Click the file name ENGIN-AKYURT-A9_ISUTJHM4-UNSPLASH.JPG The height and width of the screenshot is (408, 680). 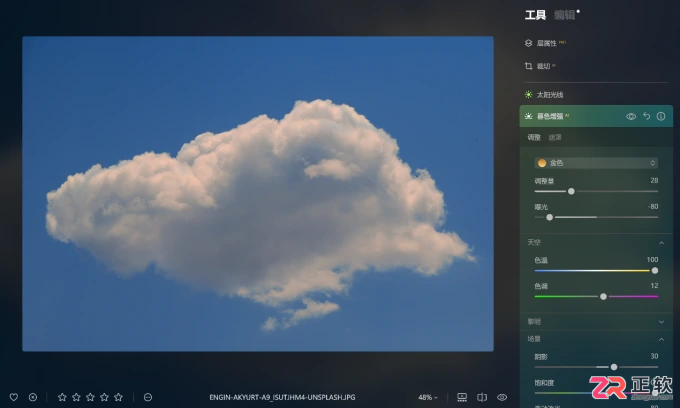(282, 397)
